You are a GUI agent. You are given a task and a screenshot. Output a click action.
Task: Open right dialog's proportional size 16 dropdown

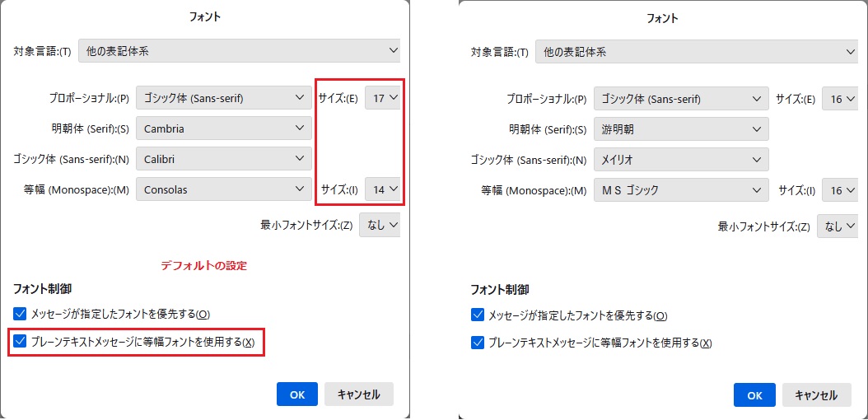pos(842,99)
